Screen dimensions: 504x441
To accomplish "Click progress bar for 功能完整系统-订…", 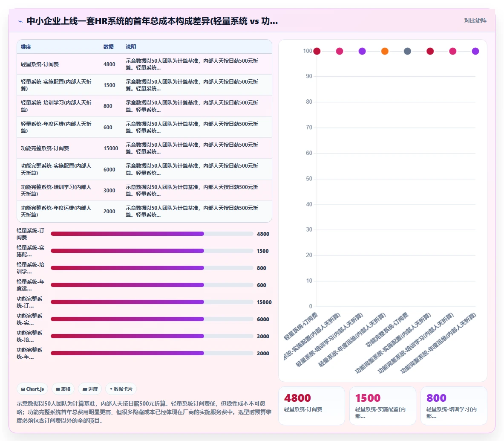I will [152, 302].
